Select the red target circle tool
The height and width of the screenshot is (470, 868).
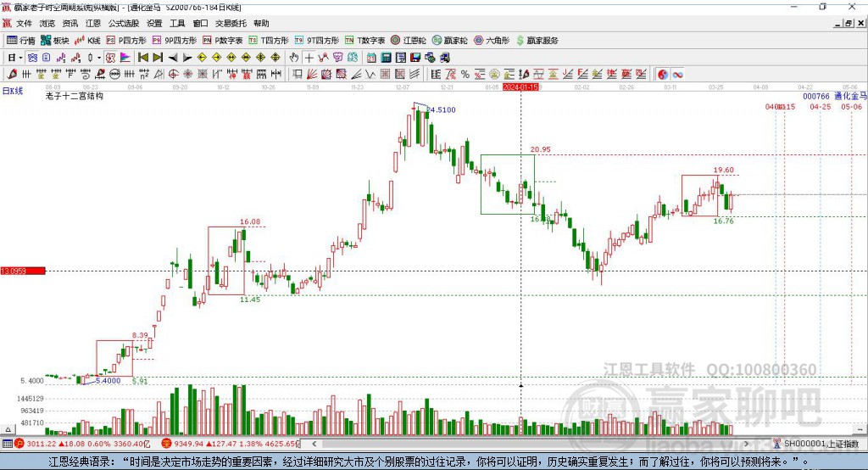[173, 74]
